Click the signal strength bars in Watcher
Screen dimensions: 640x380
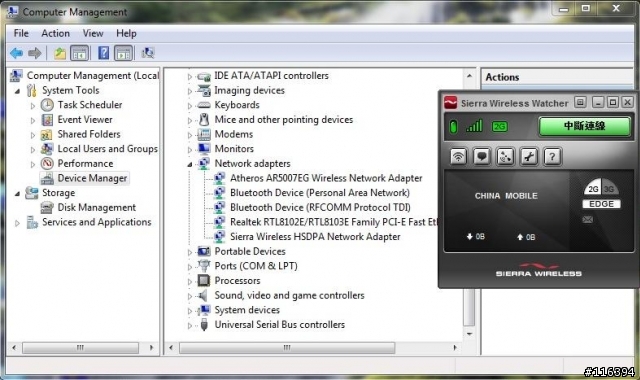click(474, 126)
